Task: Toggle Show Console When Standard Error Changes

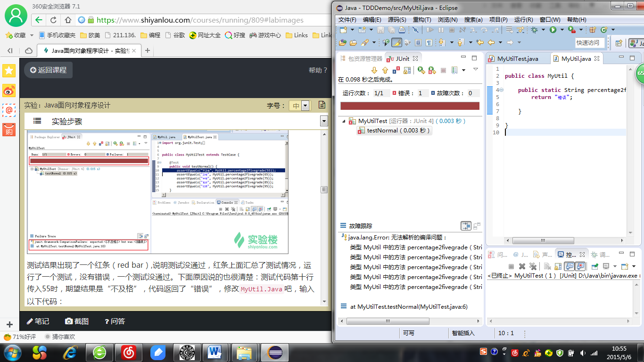Action: pyautogui.click(x=580, y=266)
